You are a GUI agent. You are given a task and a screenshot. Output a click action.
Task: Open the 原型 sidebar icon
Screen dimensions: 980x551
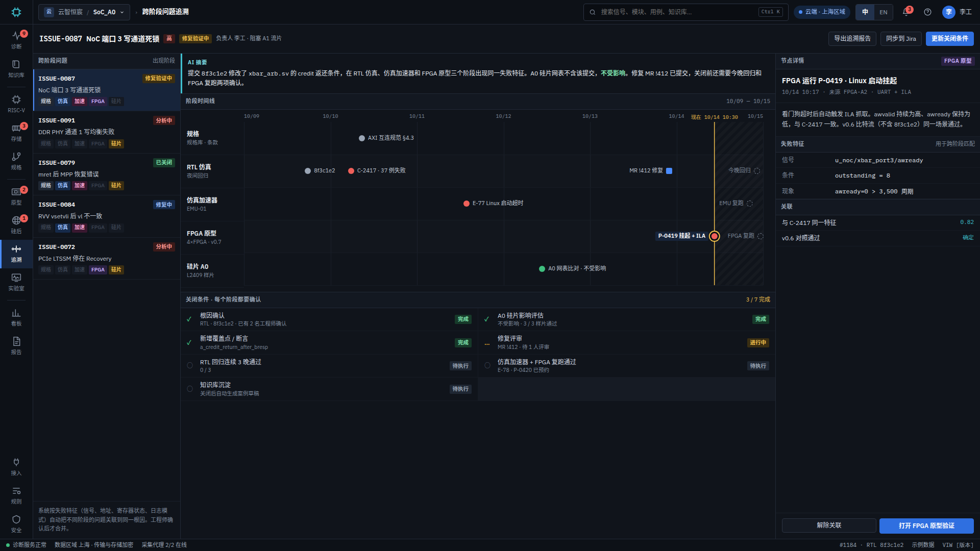pyautogui.click(x=16, y=196)
